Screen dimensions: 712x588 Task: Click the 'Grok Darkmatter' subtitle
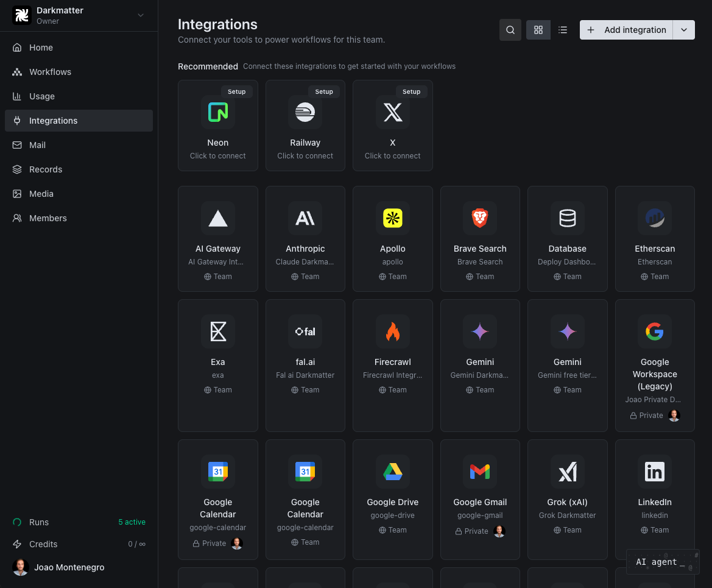pyautogui.click(x=568, y=515)
